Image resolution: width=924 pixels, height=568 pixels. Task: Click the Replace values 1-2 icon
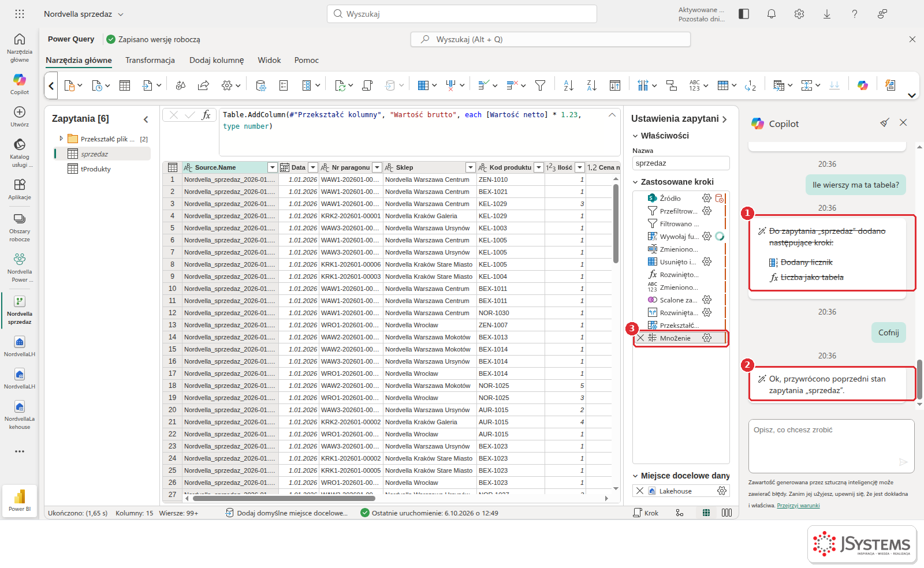click(x=750, y=85)
